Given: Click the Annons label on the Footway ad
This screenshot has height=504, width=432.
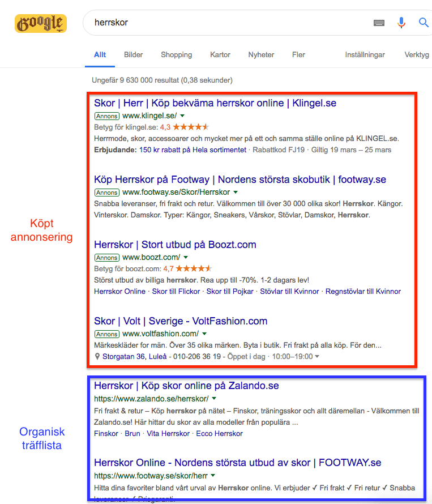Looking at the screenshot, I should (107, 193).
